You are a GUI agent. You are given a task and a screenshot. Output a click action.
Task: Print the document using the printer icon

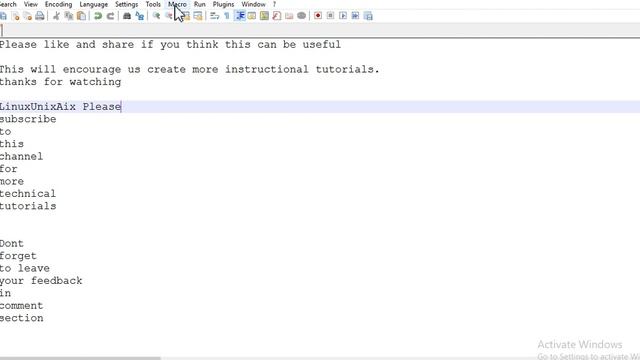coord(40,16)
